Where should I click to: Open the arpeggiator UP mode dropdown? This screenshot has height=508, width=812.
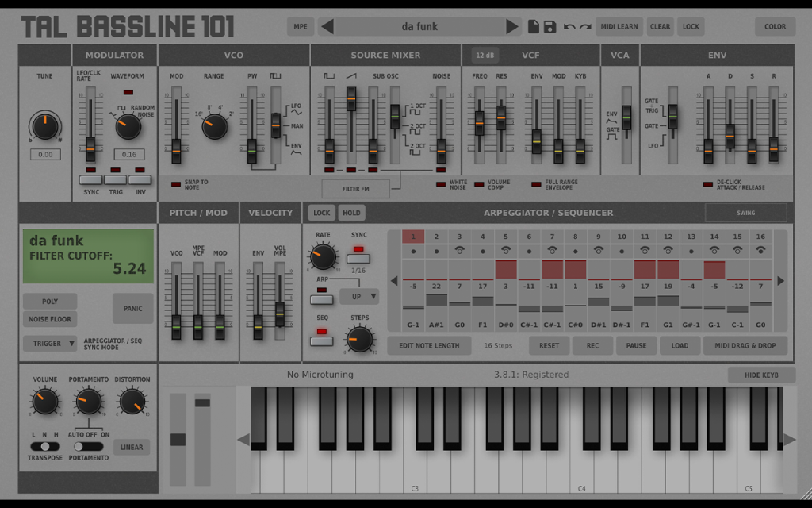point(359,297)
